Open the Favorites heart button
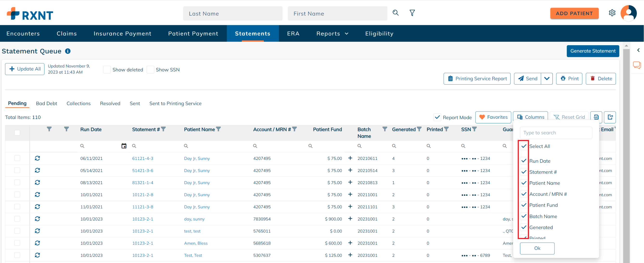 (x=493, y=117)
